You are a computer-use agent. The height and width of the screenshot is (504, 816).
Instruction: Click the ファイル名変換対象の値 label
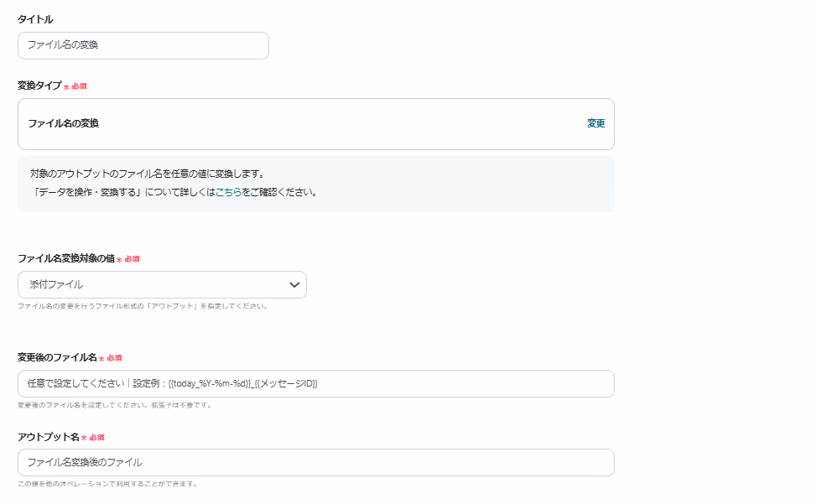[x=66, y=258]
